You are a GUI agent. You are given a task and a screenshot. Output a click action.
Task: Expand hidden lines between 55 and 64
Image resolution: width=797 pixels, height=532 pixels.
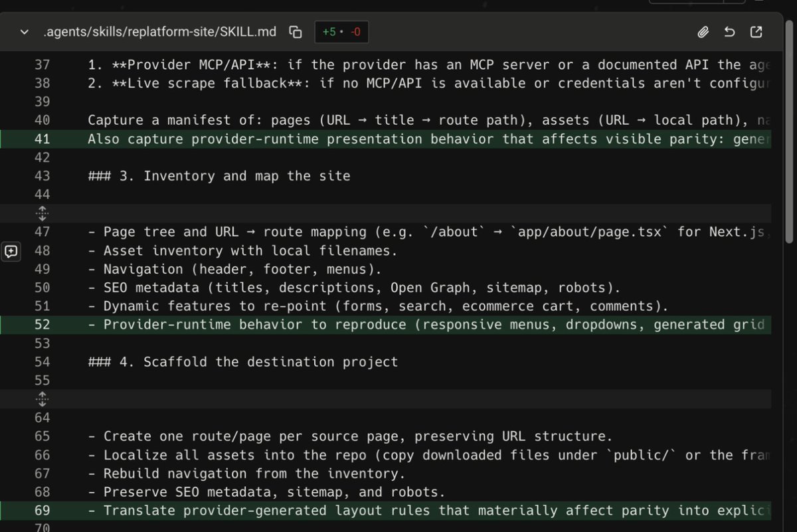click(42, 399)
